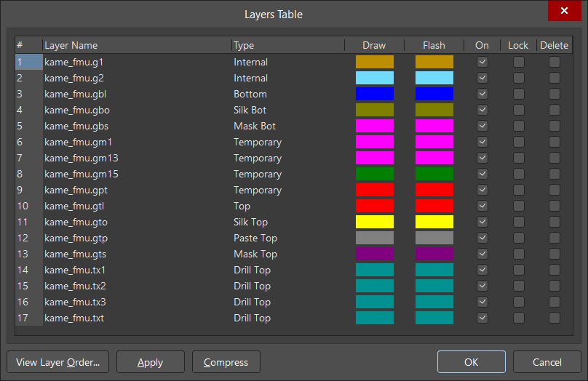Check Delete for kame_fmu.txt row
The width and height of the screenshot is (588, 381).
coord(555,318)
